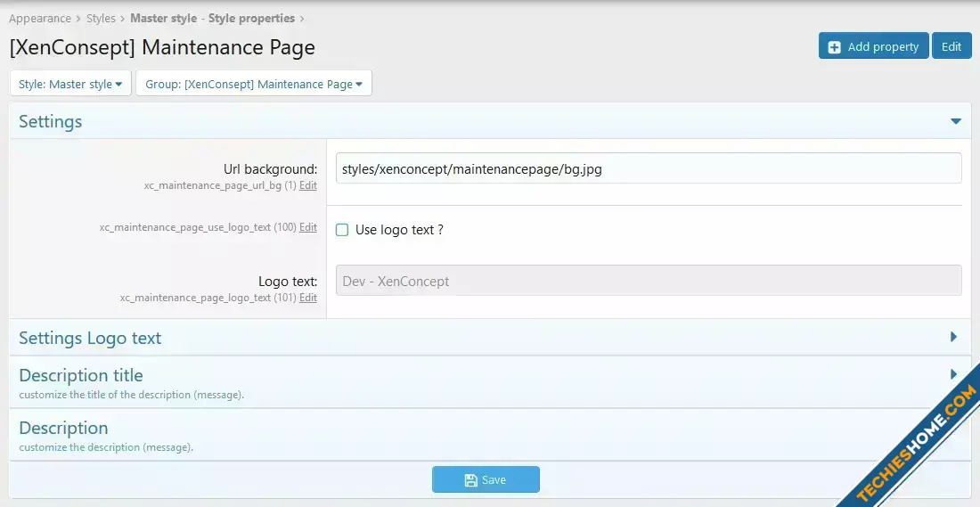
Task: Edit the xc_maintenance_page_use_logo_text property
Action: [307, 227]
